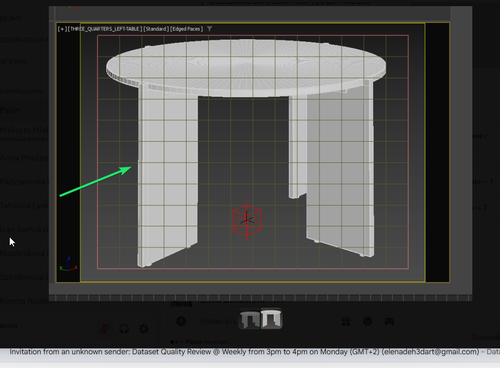Image resolution: width=500 pixels, height=368 pixels.
Task: Toggle the muted microphone icon
Action: (x=104, y=329)
